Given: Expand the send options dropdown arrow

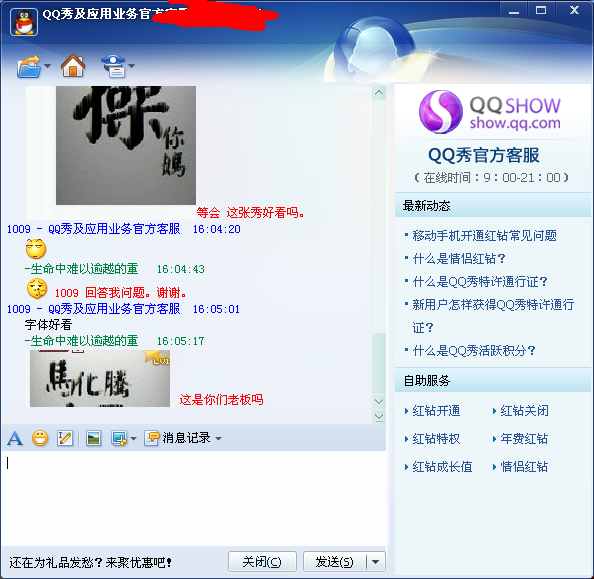Looking at the screenshot, I should pos(376,562).
